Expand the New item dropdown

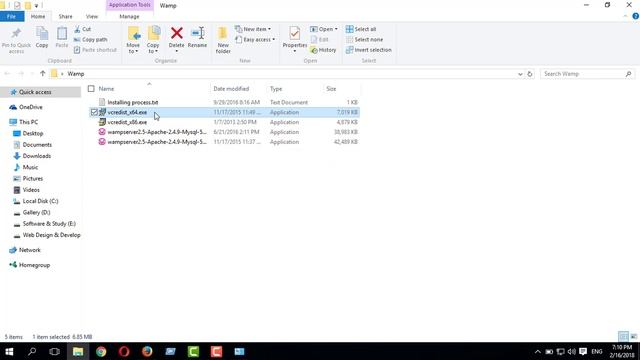click(253, 29)
